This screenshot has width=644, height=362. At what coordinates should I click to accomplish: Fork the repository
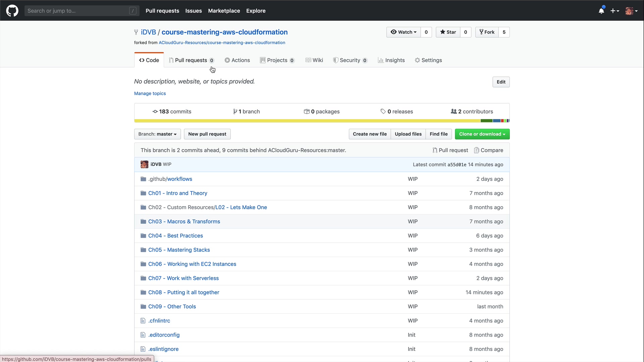(487, 32)
